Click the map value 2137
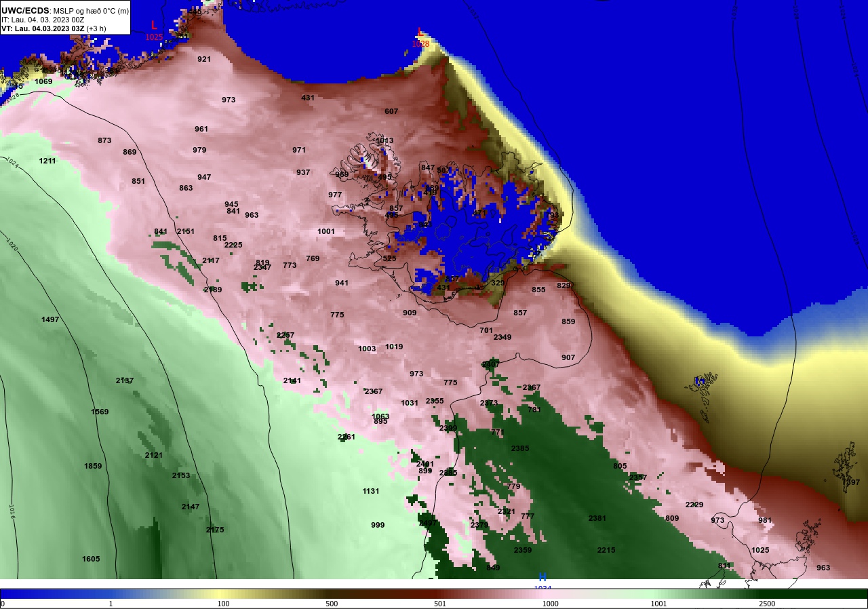This screenshot has height=609, width=868. pos(125,380)
